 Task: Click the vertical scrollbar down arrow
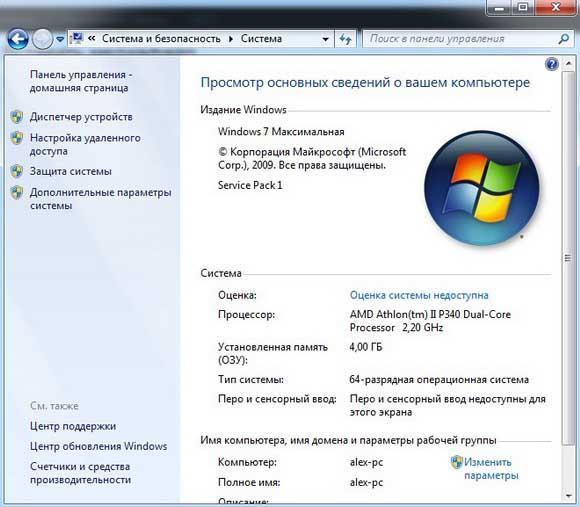pos(568,496)
